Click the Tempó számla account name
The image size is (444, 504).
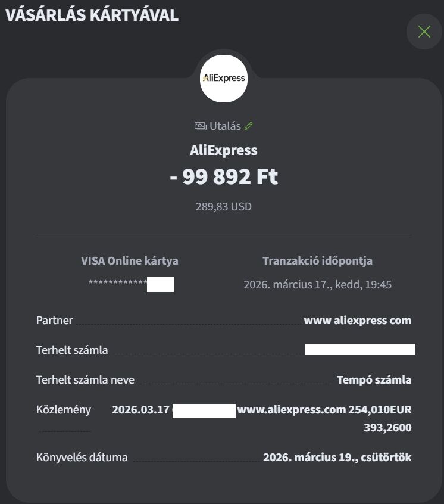(x=374, y=379)
